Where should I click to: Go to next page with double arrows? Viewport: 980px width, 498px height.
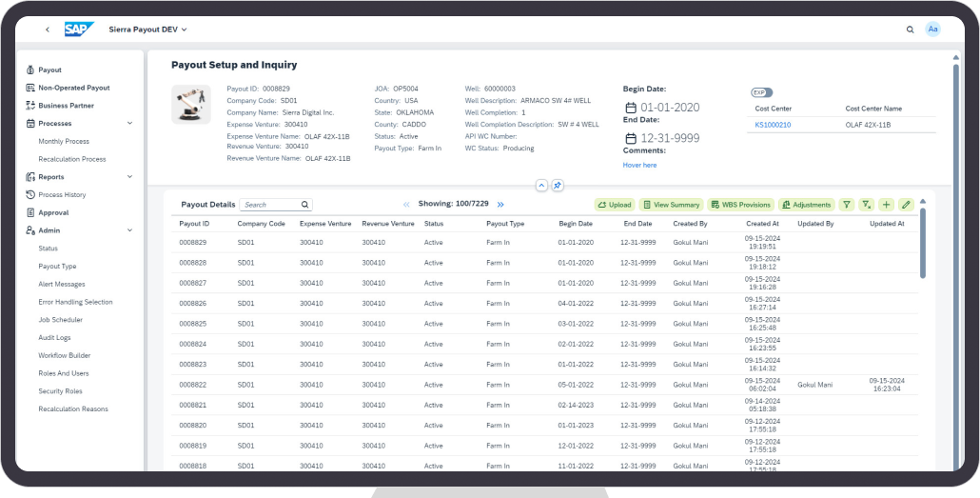pyautogui.click(x=500, y=205)
